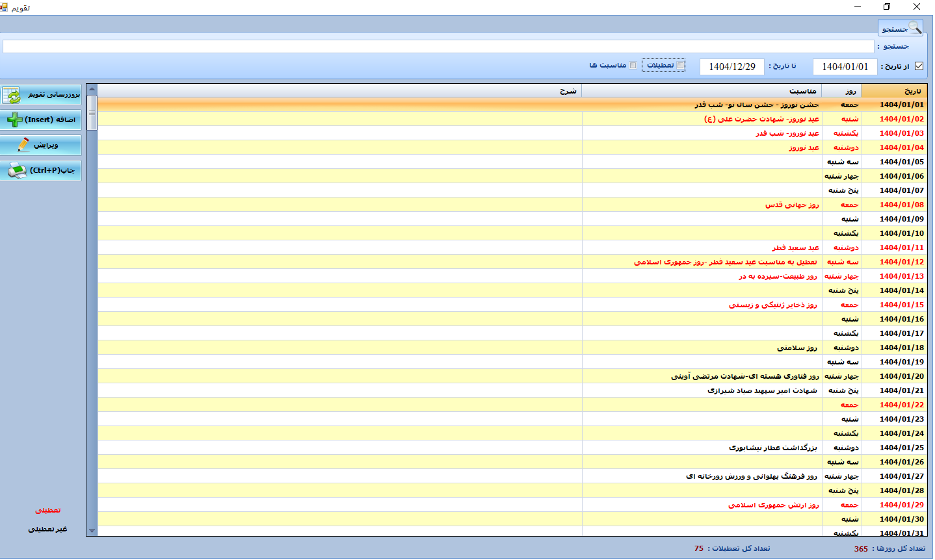935x560 pixels.
Task: Enable the تعطیلات checkbox
Action: point(680,66)
